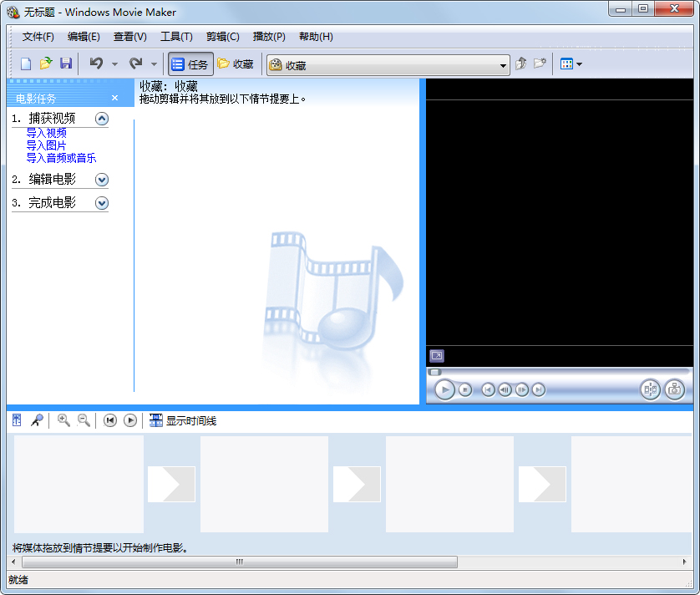Click the Set Audio Levels icon
Viewport: 700px width, 595px height.
pos(17,420)
